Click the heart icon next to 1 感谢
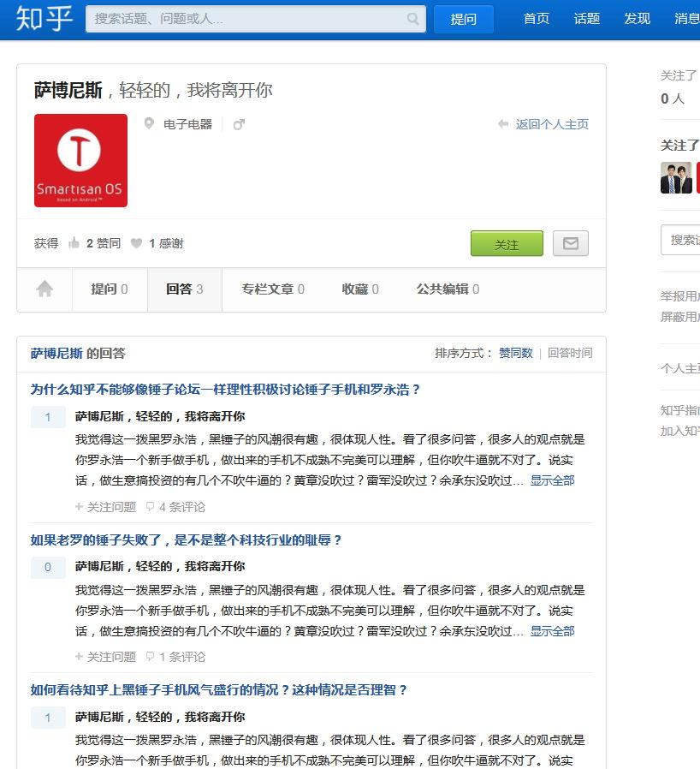This screenshot has width=700, height=769. tap(135, 242)
